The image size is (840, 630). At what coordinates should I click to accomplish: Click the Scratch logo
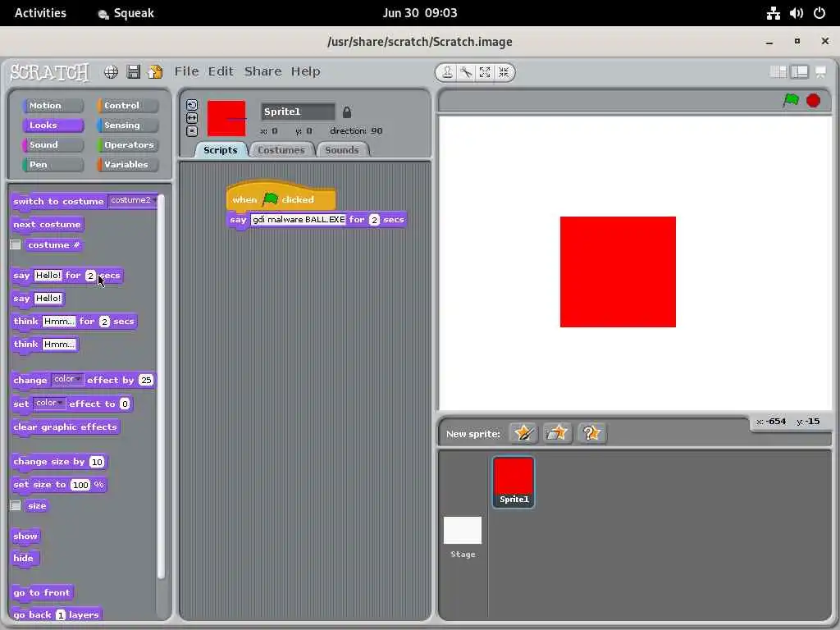[49, 72]
